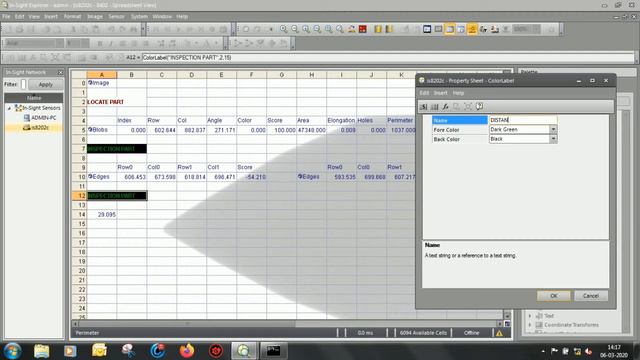This screenshot has width=640, height=360.
Task: Click the formula bar showing ColorLabel
Action: [388, 58]
